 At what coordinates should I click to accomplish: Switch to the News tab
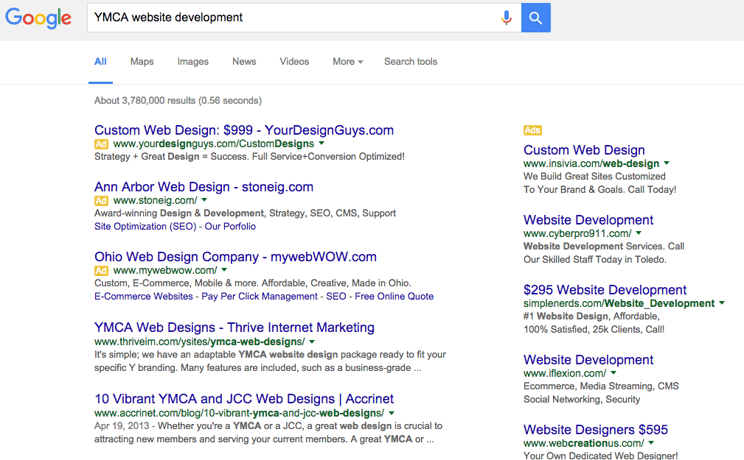click(x=244, y=62)
